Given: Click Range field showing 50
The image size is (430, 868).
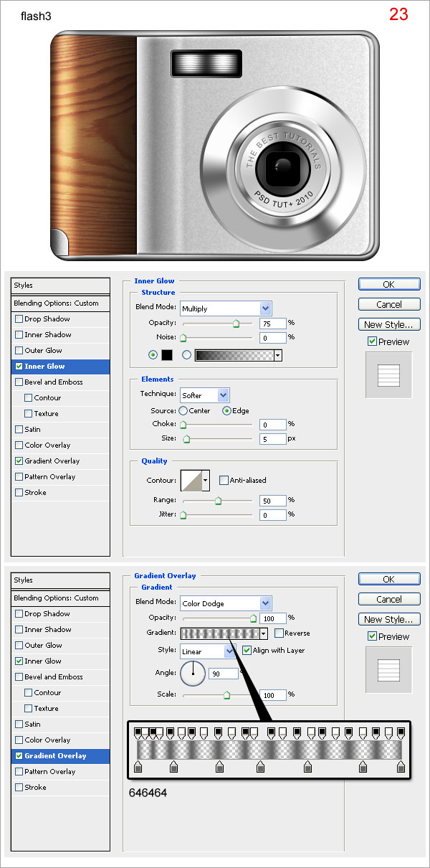Looking at the screenshot, I should point(273,500).
